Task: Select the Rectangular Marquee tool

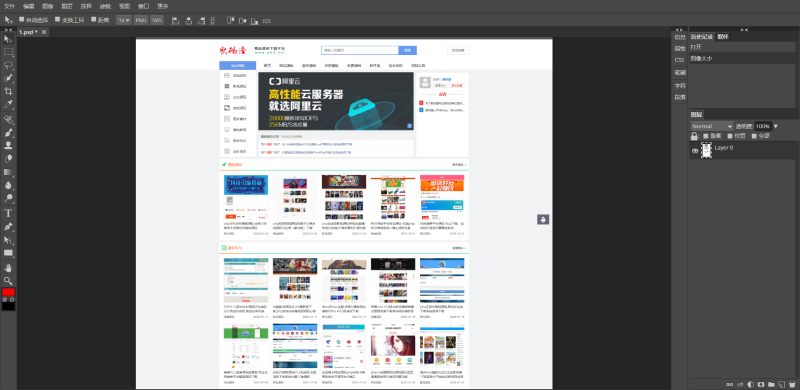Action: pyautogui.click(x=8, y=52)
